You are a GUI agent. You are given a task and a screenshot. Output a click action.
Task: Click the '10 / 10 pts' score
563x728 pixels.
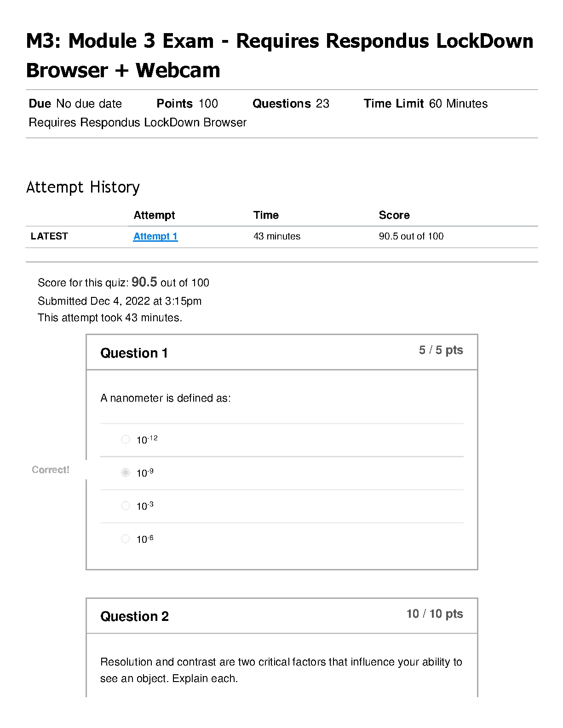click(435, 614)
